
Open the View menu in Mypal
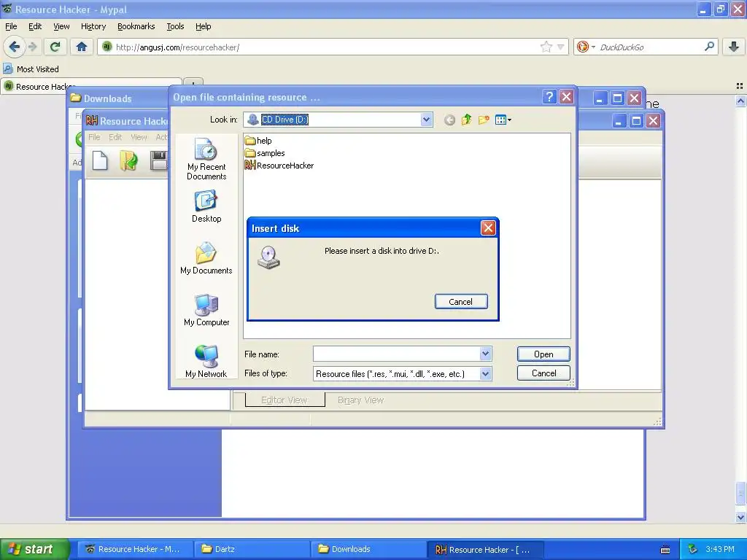61,26
